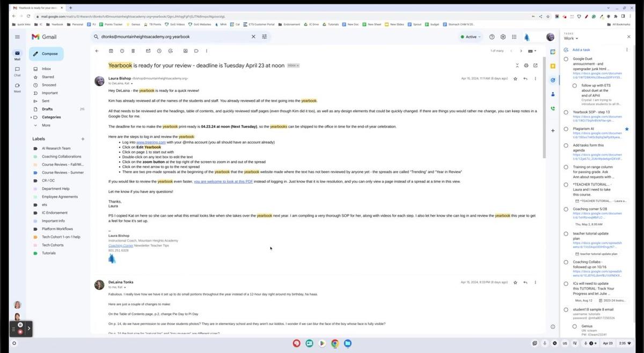The width and height of the screenshot is (644, 353).
Task: Open the Gmail main menu hamburger
Action: coord(17,36)
